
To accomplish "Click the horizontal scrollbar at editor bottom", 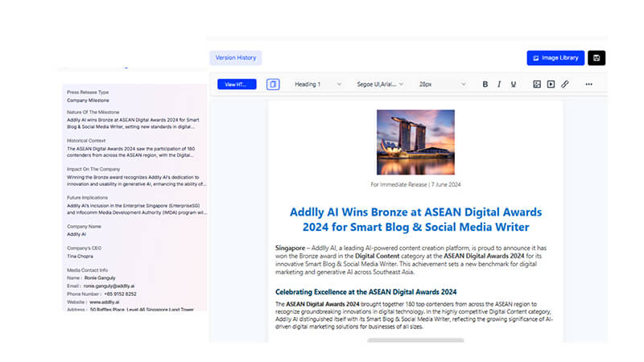I will pos(415,340).
